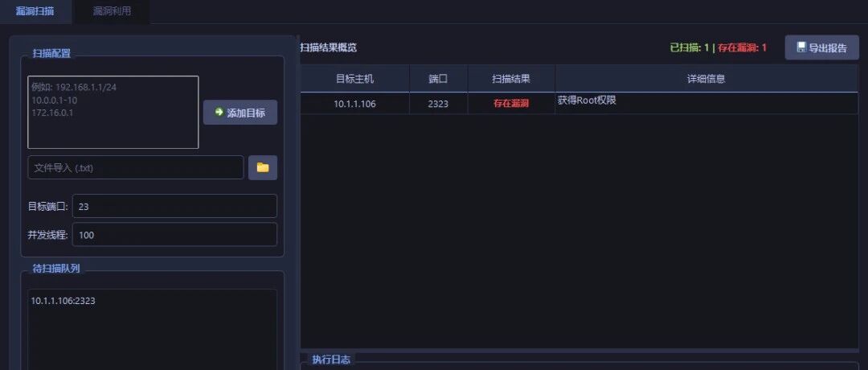Click the folder icon to browse files

point(262,167)
